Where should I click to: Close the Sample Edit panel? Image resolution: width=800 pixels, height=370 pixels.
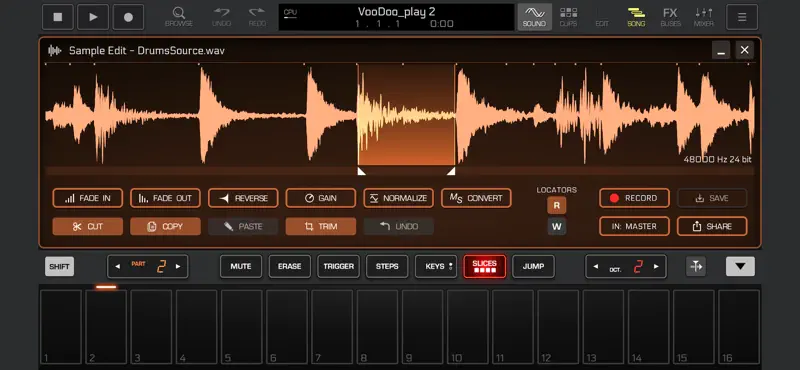tap(744, 50)
